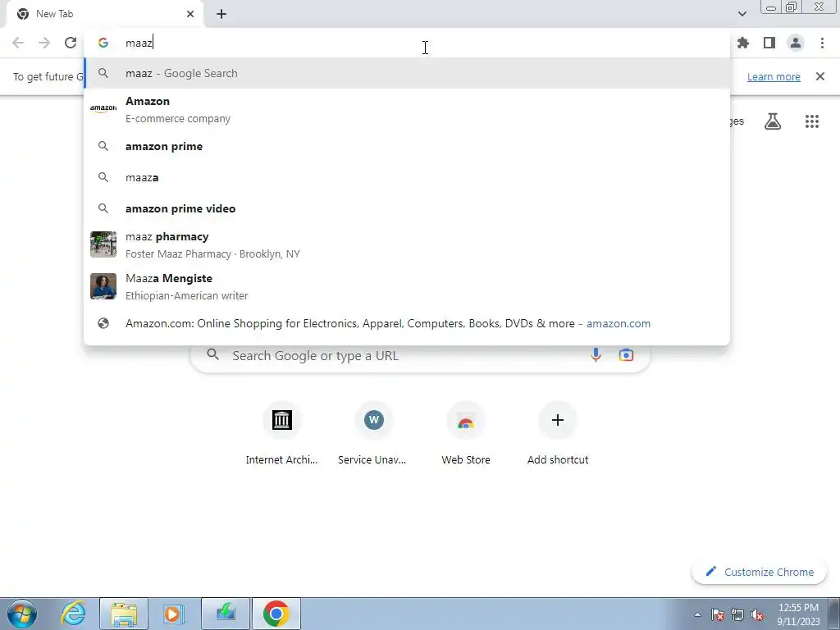
Task: Select the 'maaz - Google Search' suggestion
Action: click(407, 73)
